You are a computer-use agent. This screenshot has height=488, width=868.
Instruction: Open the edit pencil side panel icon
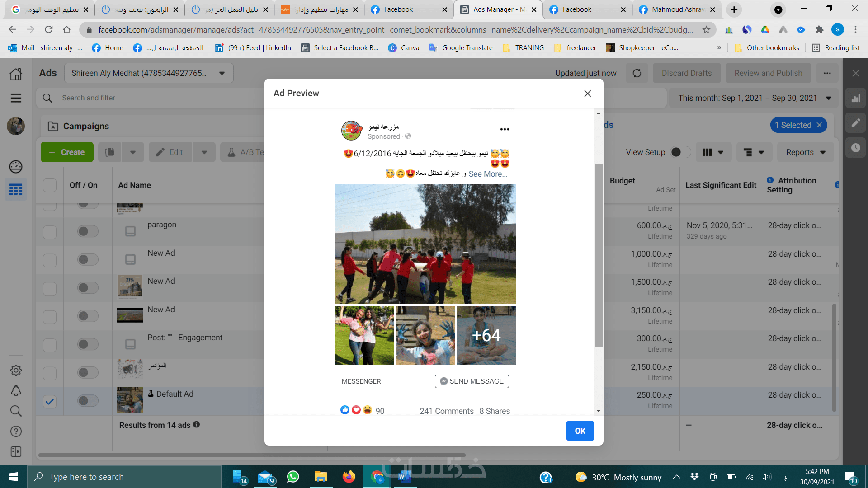[856, 123]
